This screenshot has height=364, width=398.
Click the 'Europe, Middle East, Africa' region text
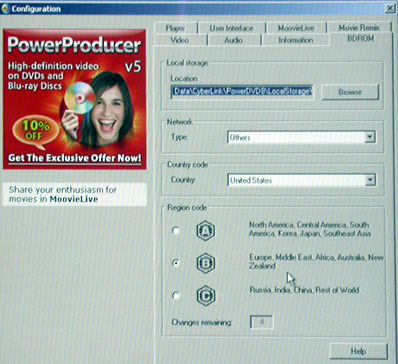(316, 262)
